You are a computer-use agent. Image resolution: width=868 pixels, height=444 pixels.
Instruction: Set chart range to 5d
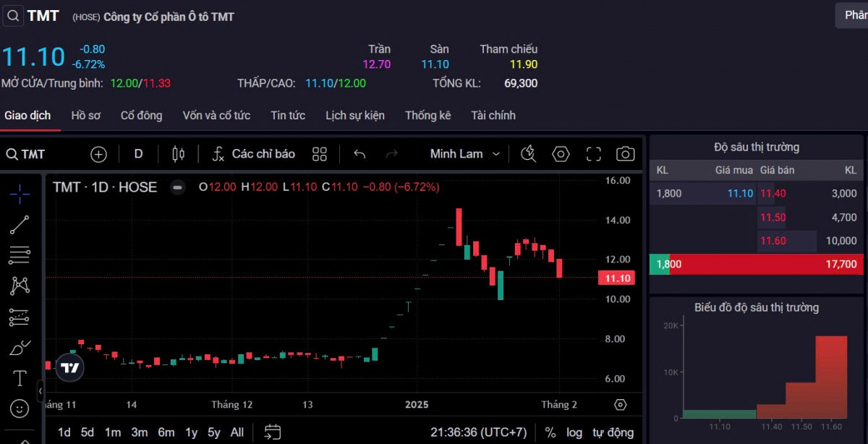88,432
